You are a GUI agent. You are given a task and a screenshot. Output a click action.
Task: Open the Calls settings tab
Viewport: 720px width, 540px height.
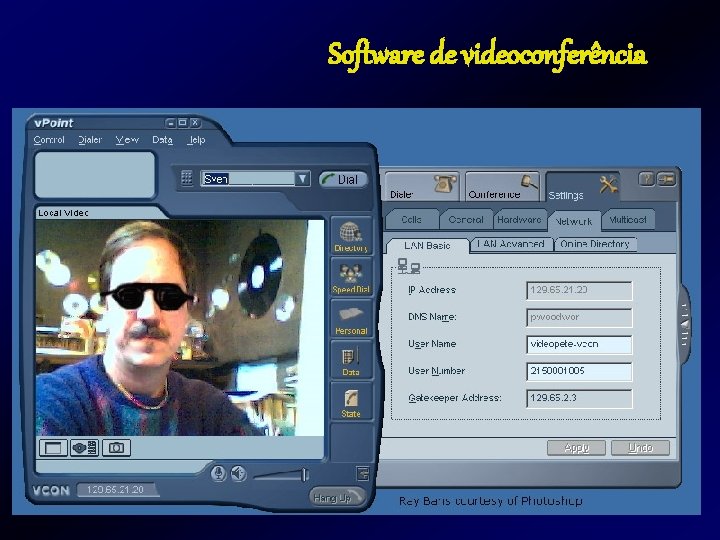click(x=411, y=219)
